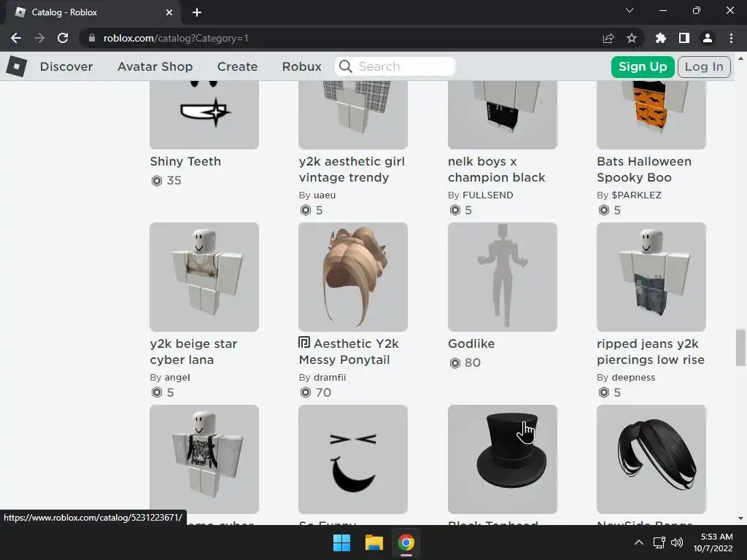The width and height of the screenshot is (747, 560).
Task: Open nelk boys black shorts thumbnail
Action: point(503,114)
